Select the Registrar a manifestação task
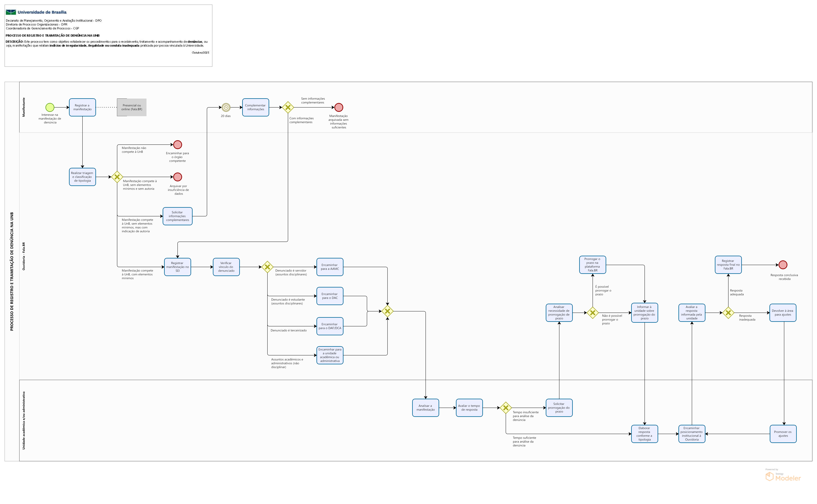The height and width of the screenshot is (504, 817). (82, 107)
